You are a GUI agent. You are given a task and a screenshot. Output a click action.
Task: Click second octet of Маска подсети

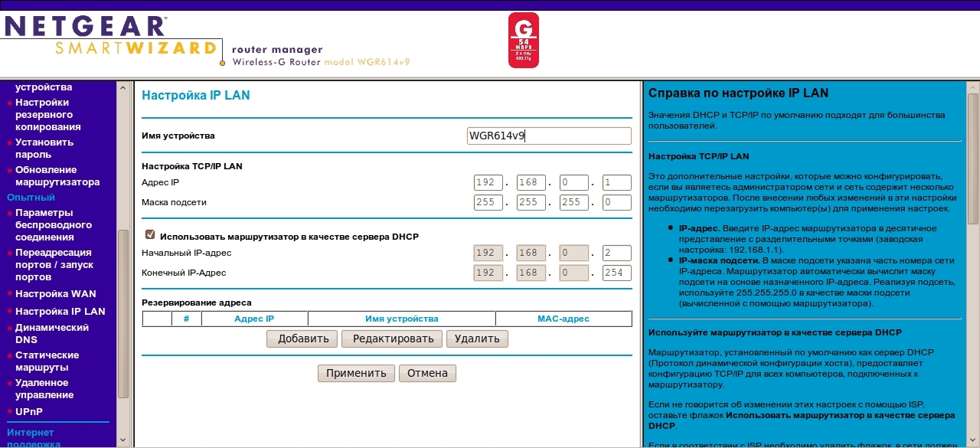(531, 203)
